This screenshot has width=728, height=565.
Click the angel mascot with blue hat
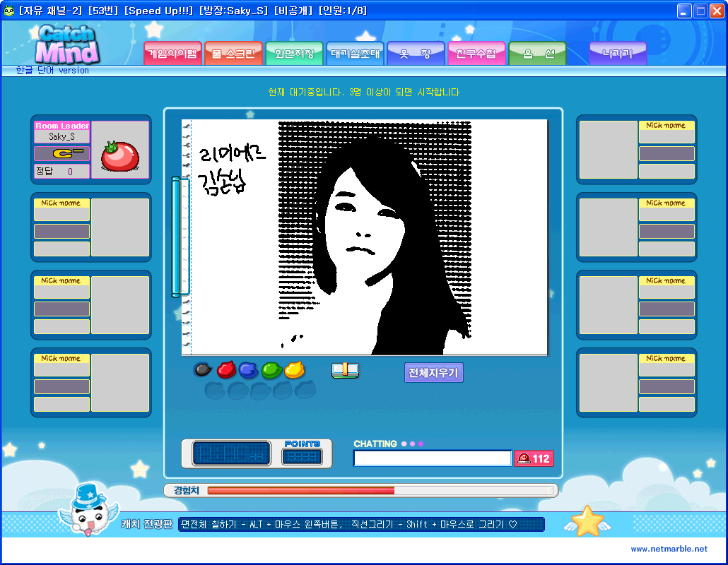[88, 510]
